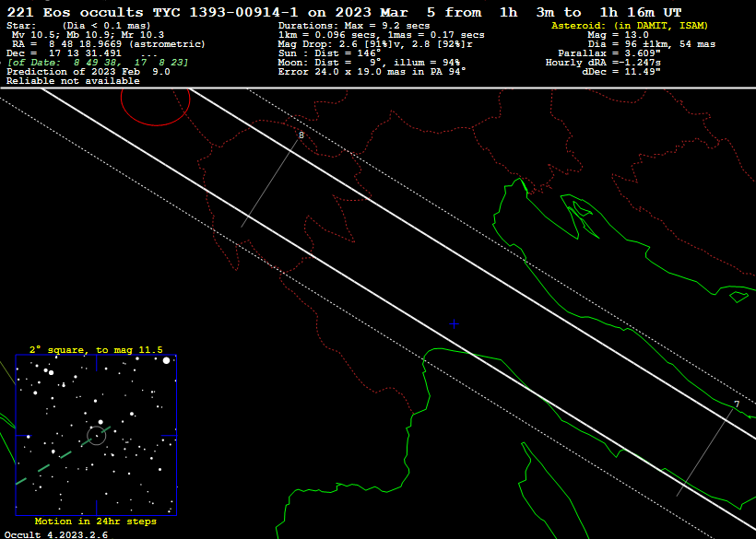Click 'Prediction of 2023 Feb 9.0' text

(x=89, y=72)
